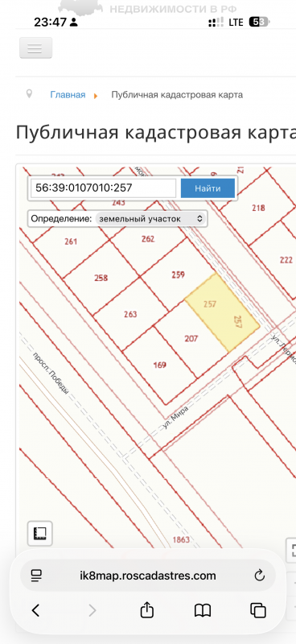
Task: Click the Найти search button
Action: click(x=208, y=188)
